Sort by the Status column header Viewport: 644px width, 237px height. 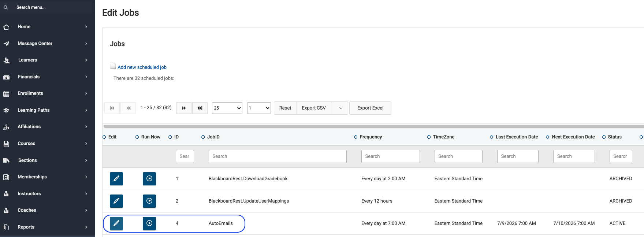point(612,137)
